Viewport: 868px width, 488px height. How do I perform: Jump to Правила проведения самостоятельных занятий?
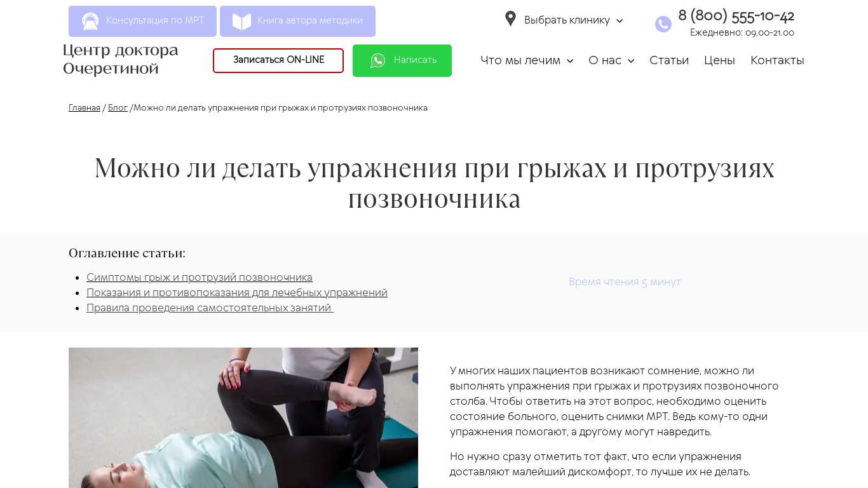pos(210,308)
